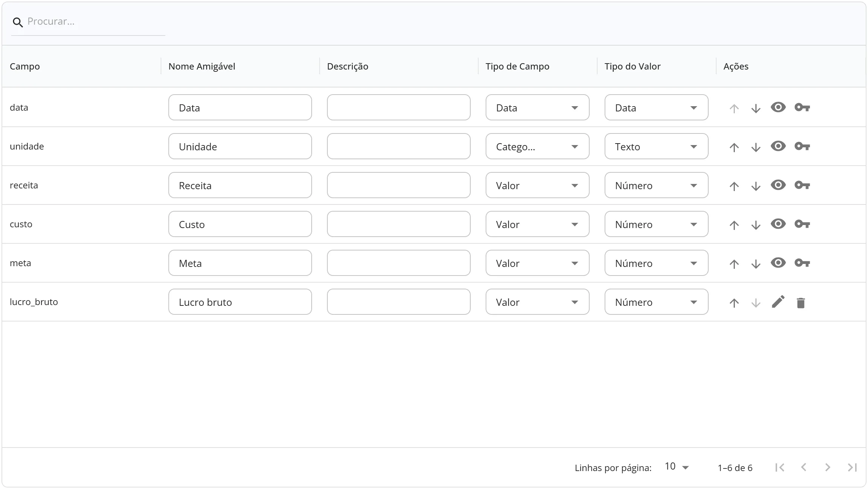This screenshot has height=489, width=868.
Task: Edit the lucro_bruto field with pencil icon
Action: [x=778, y=302]
